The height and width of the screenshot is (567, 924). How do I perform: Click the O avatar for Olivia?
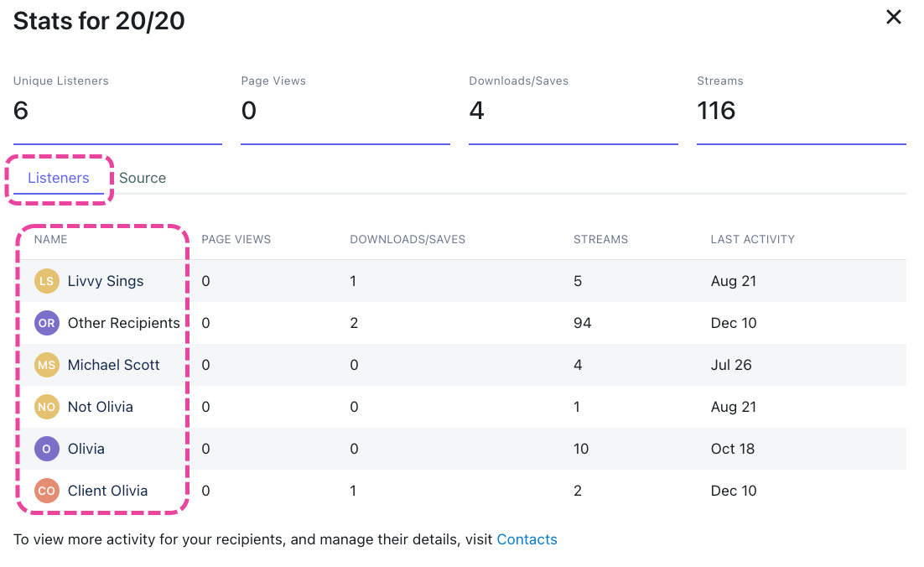click(47, 449)
